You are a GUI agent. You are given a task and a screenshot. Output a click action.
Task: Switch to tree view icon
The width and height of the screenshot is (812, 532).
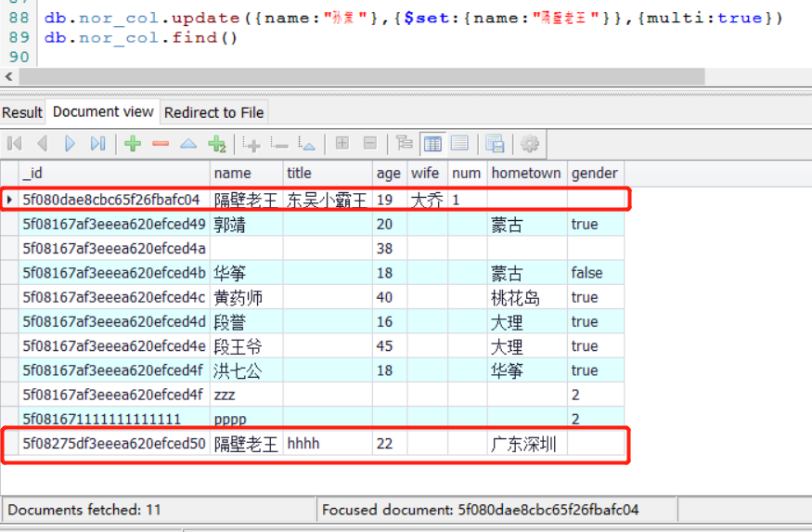pos(404,143)
